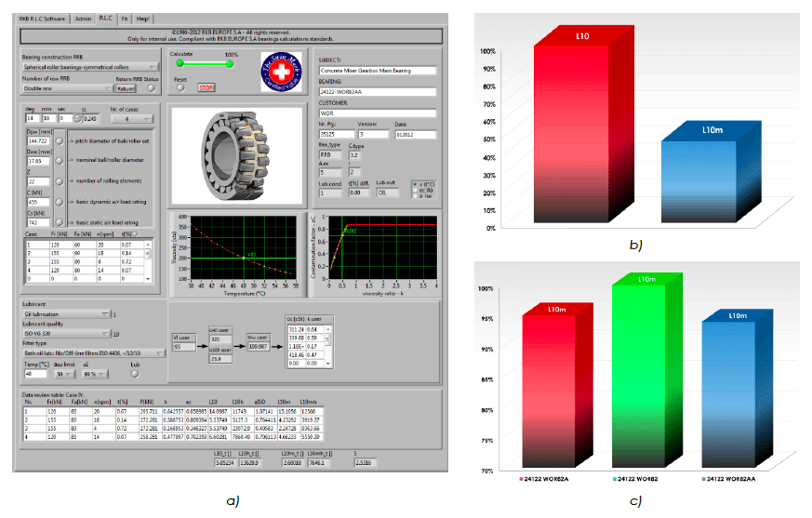
Task: Select the ec (k) radio option
Action: click(414, 191)
